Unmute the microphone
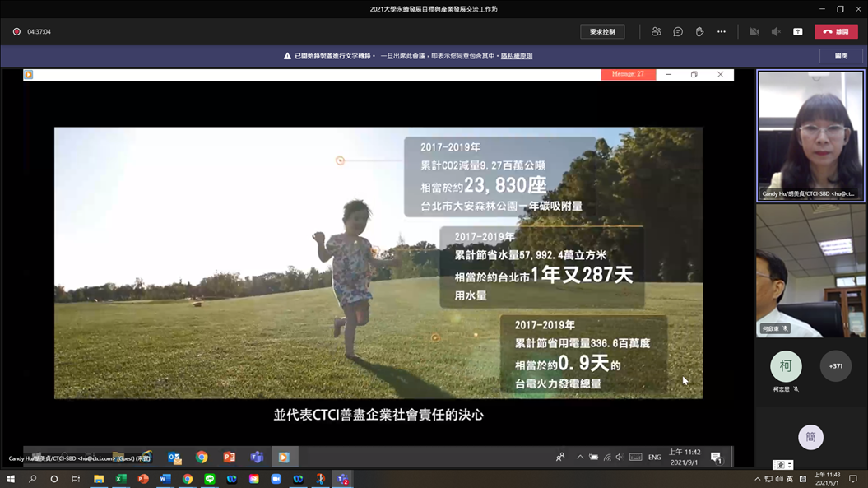This screenshot has height=488, width=868. tap(776, 32)
